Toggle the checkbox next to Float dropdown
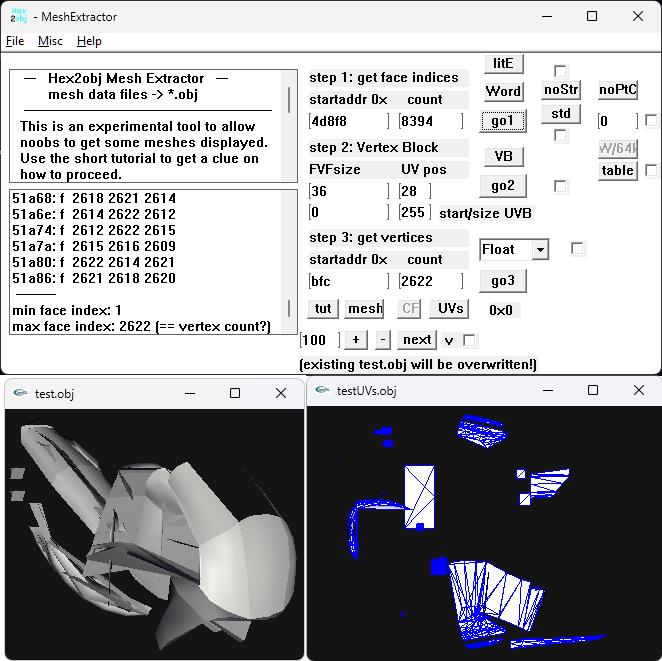The image size is (662, 661). tap(577, 249)
